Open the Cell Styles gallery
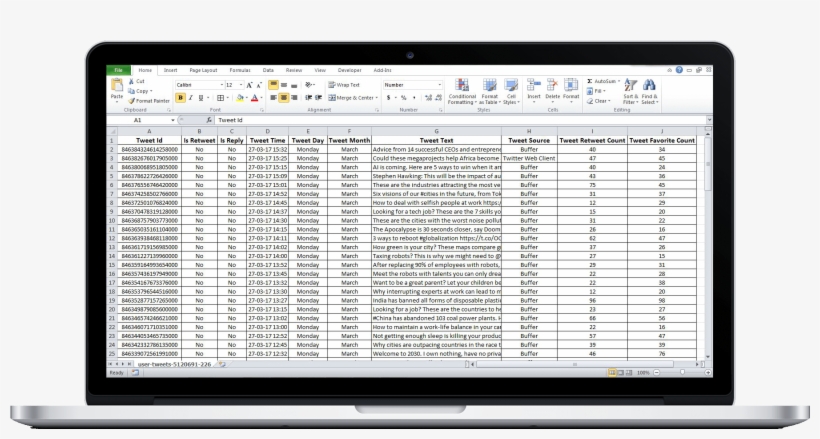The width and height of the screenshot is (820, 439). click(x=511, y=92)
